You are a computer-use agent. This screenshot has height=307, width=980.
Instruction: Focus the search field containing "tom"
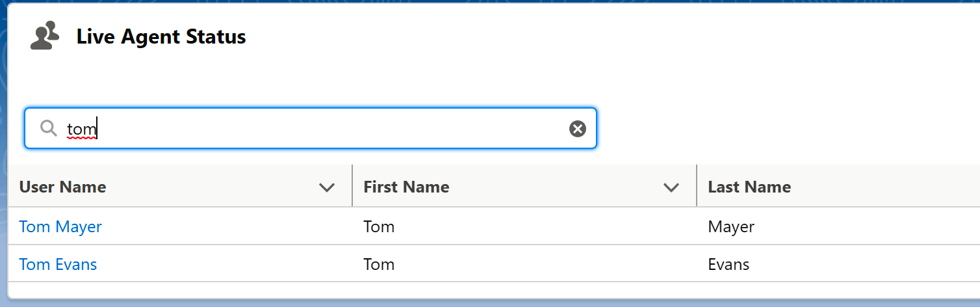[x=311, y=128]
